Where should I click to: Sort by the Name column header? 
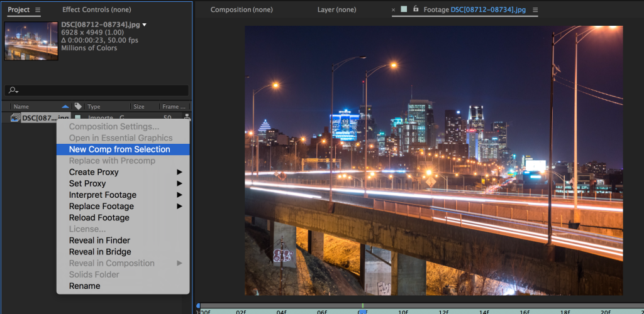[21, 107]
